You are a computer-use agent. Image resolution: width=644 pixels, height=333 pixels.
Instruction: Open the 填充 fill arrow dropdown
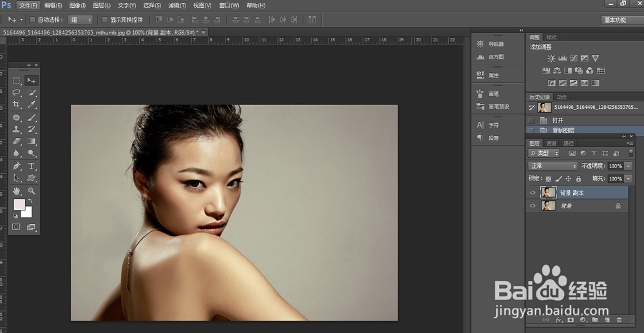[x=629, y=178]
